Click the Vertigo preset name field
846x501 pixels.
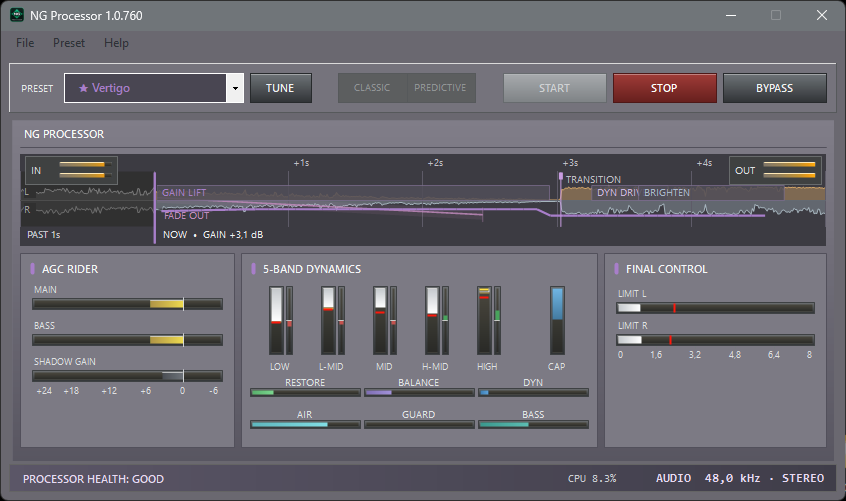tap(145, 88)
